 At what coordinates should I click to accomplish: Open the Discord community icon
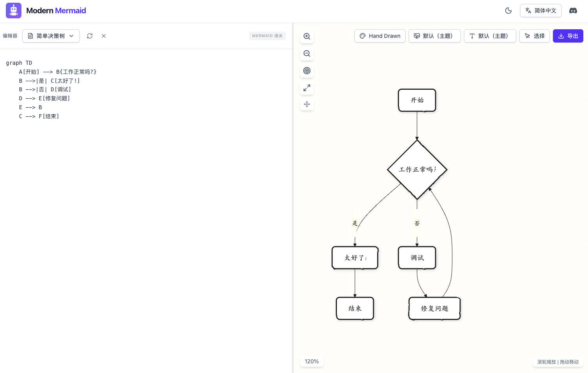573,11
